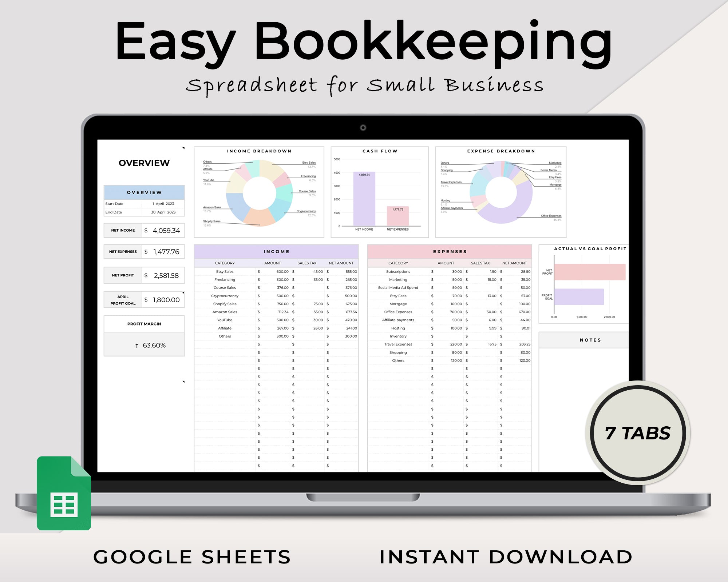The width and height of the screenshot is (728, 582).
Task: Click the Google Sheets app icon
Action: pyautogui.click(x=64, y=510)
